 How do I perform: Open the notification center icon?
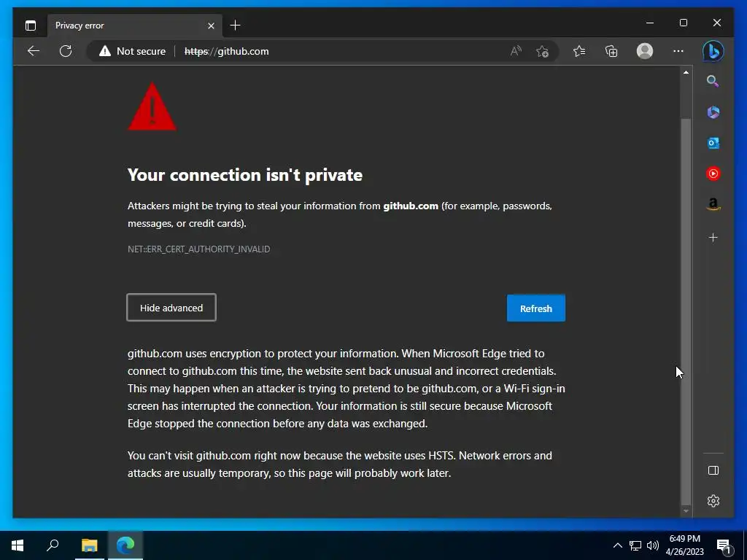click(x=723, y=546)
